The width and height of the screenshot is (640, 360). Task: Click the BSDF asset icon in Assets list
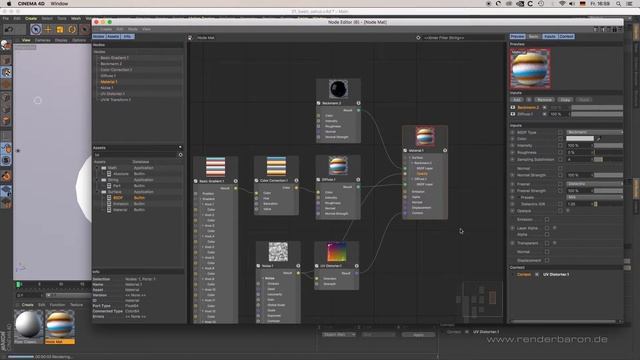pos(109,198)
